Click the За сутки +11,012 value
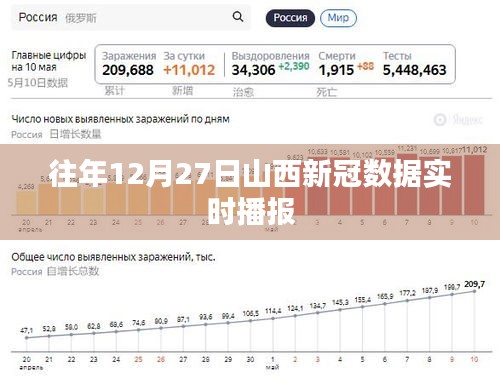The image size is (500, 384). click(189, 64)
